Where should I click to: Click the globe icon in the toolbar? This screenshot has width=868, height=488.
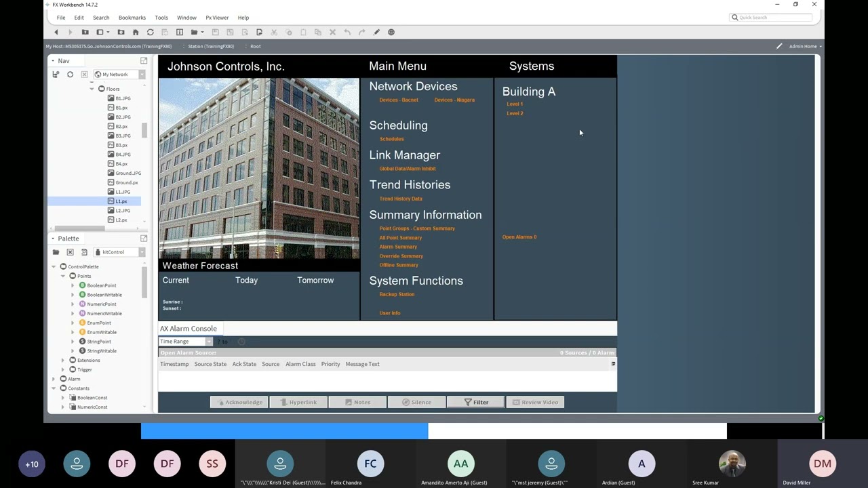tap(391, 32)
